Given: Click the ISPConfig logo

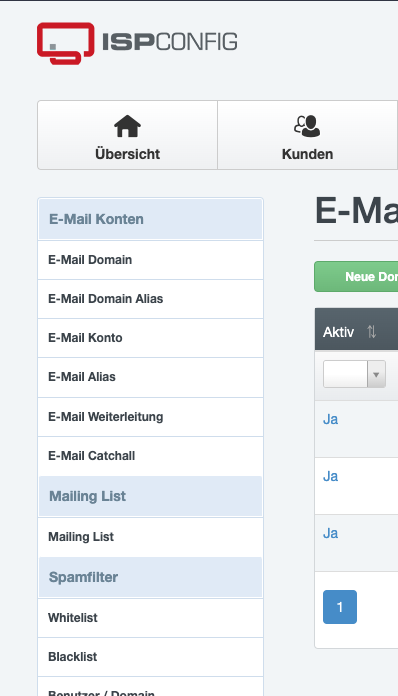Looking at the screenshot, I should click(x=137, y=43).
